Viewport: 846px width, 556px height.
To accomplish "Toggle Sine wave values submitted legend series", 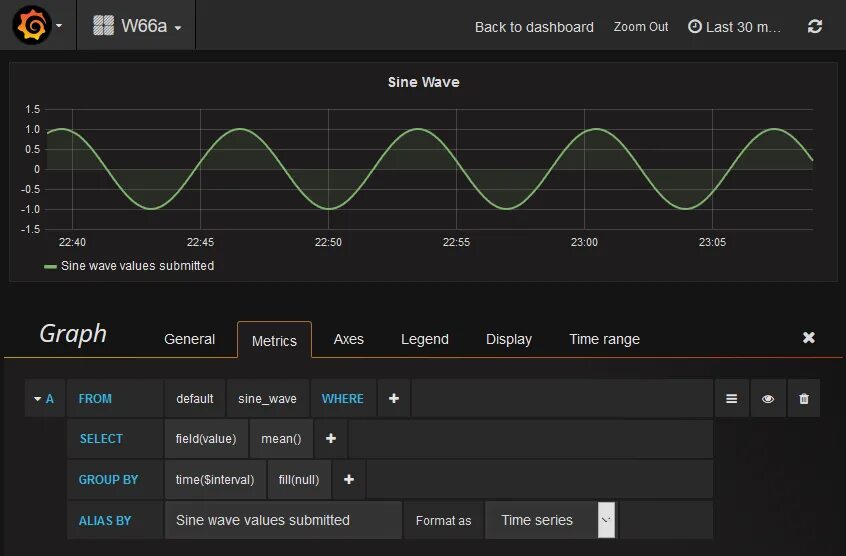I will tap(137, 266).
